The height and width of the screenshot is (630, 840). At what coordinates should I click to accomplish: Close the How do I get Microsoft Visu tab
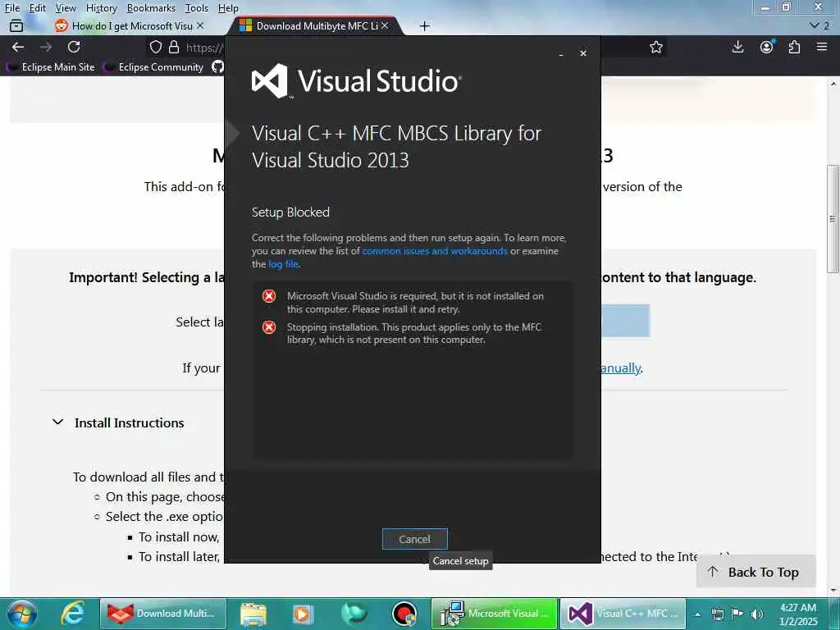point(200,25)
